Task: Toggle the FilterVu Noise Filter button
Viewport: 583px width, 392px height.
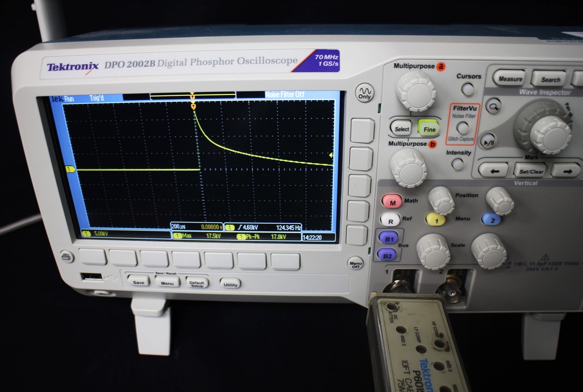Action: click(x=462, y=128)
